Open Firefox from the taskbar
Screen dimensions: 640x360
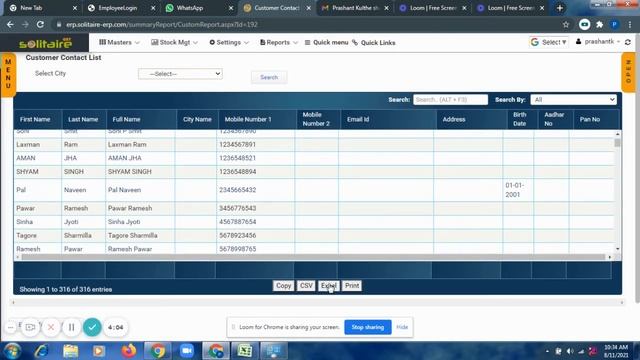coord(129,351)
